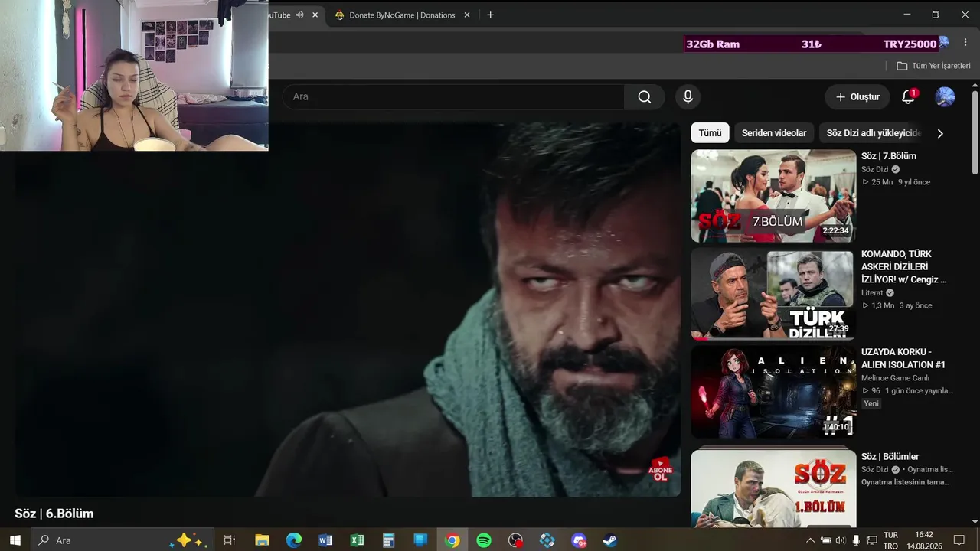This screenshot has width=980, height=551.
Task: Start voice search with the microphone icon
Action: [688, 97]
